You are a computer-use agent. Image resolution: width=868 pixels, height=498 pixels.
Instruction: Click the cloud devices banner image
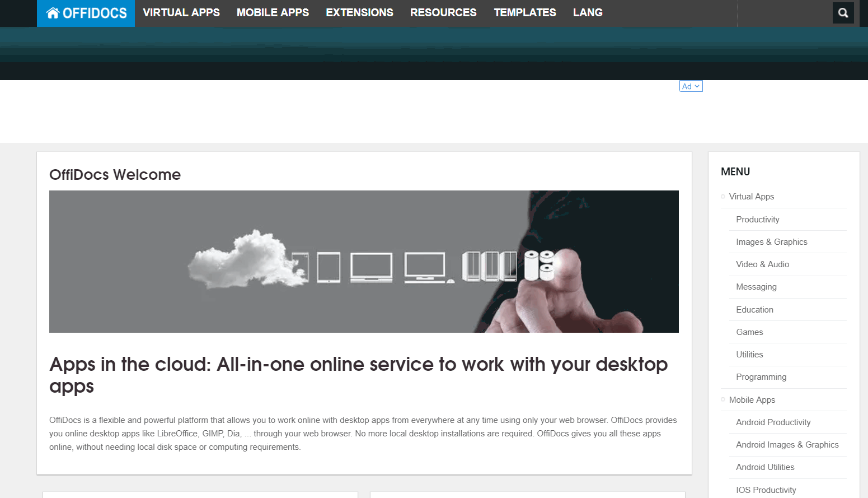(364, 262)
